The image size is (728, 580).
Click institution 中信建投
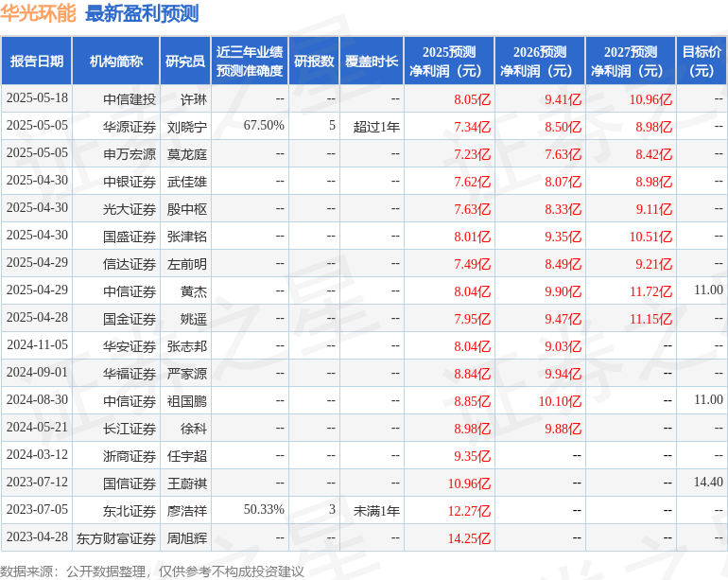[x=130, y=99]
